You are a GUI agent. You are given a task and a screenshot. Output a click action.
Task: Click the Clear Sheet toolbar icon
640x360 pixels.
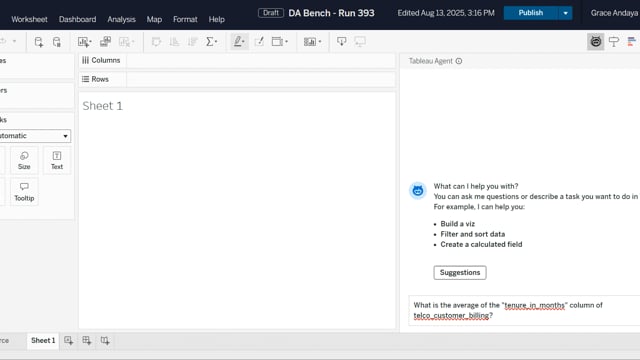pyautogui.click(x=124, y=42)
